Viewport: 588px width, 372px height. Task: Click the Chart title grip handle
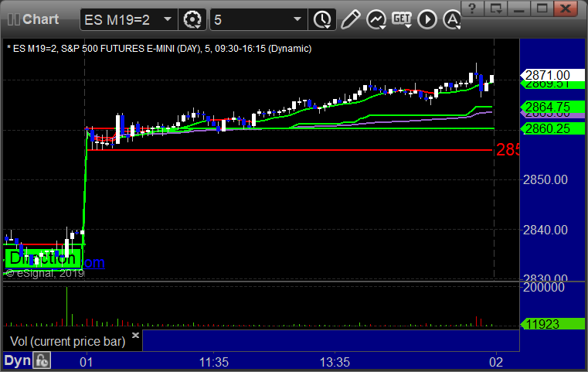pyautogui.click(x=13, y=19)
